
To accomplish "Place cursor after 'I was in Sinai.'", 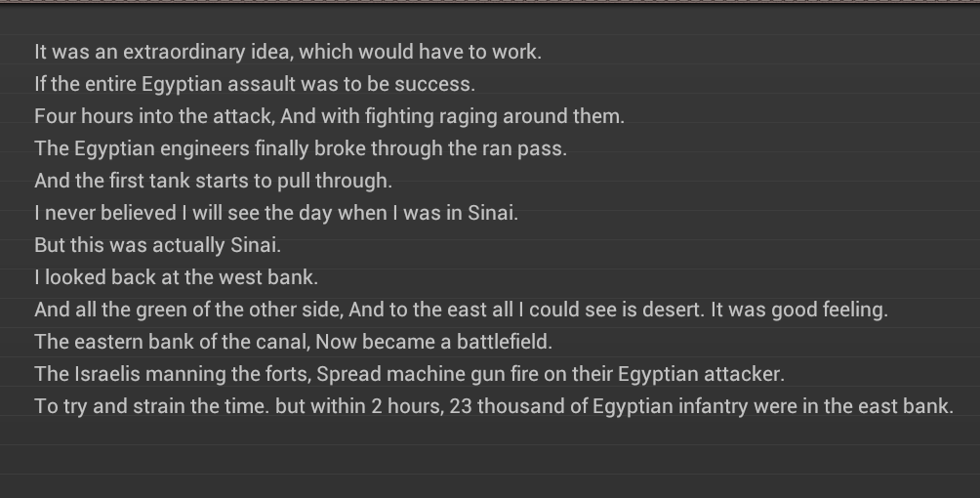I will click(518, 213).
